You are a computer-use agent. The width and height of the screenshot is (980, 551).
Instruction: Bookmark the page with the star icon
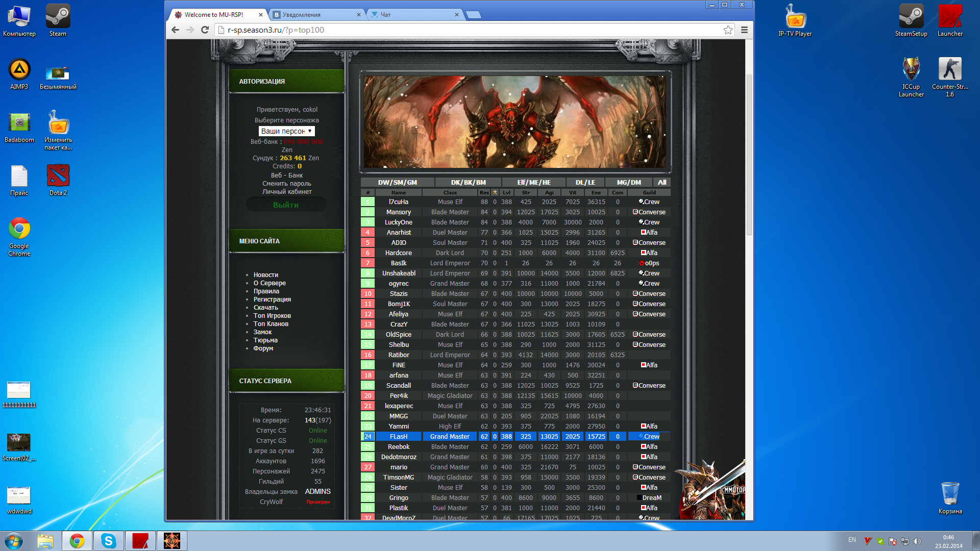pos(728,30)
